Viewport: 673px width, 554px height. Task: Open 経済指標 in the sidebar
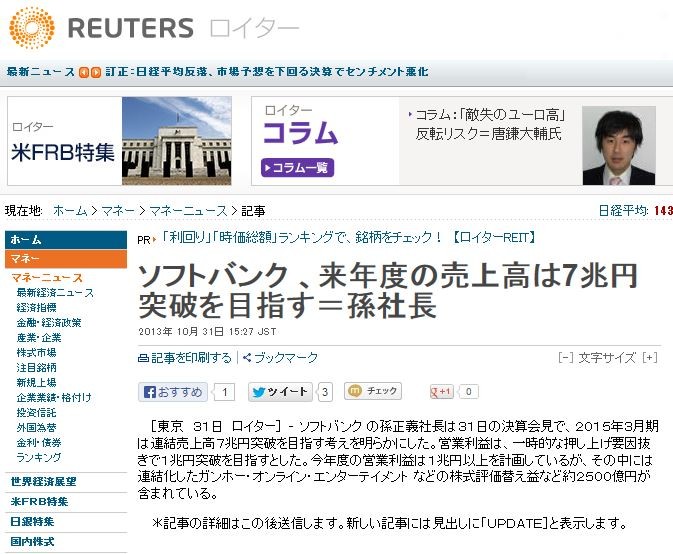point(36,308)
